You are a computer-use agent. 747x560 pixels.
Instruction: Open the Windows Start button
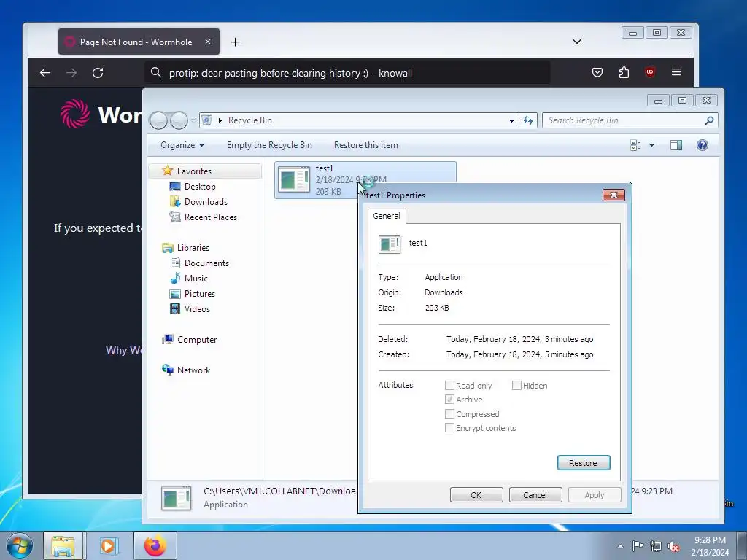coord(19,545)
